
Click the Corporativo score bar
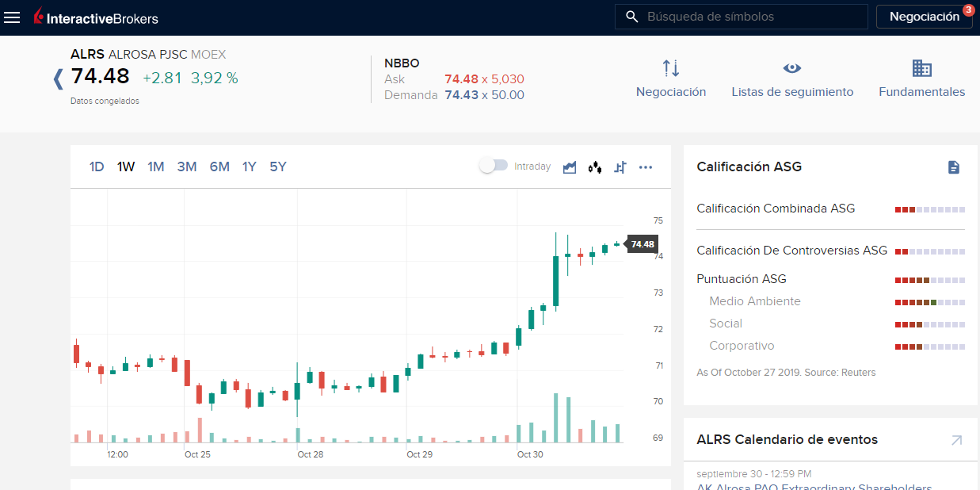click(x=930, y=346)
